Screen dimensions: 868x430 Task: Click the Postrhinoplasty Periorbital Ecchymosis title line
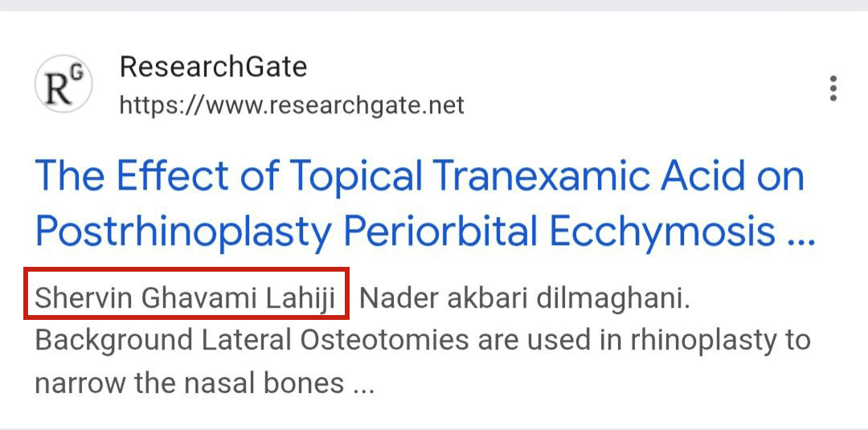click(425, 231)
